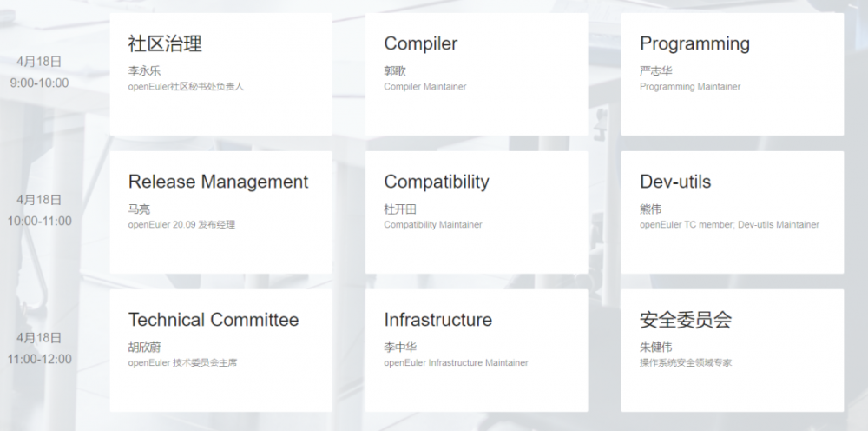The width and height of the screenshot is (868, 431).
Task: Open the Release Management session title
Action: point(218,182)
